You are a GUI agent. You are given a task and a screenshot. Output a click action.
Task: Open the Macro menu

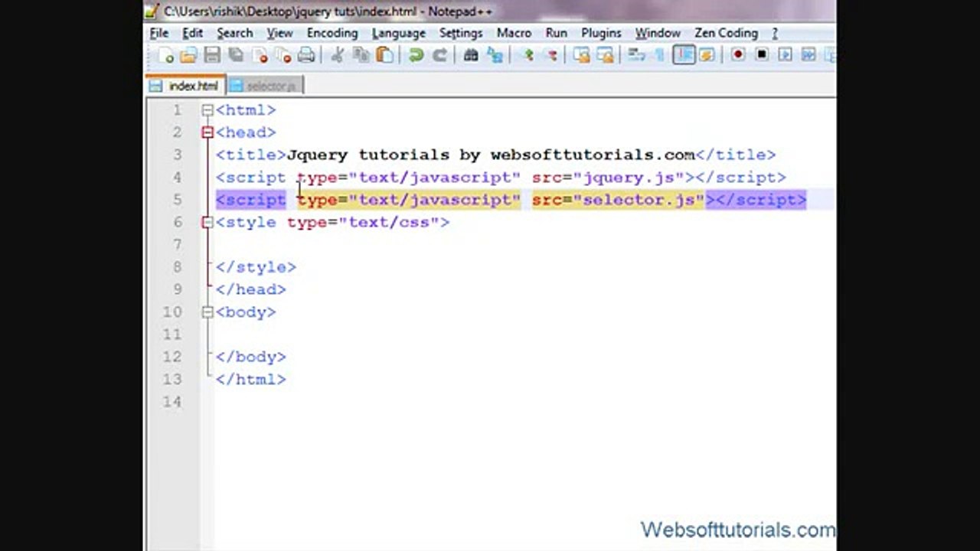pos(514,33)
